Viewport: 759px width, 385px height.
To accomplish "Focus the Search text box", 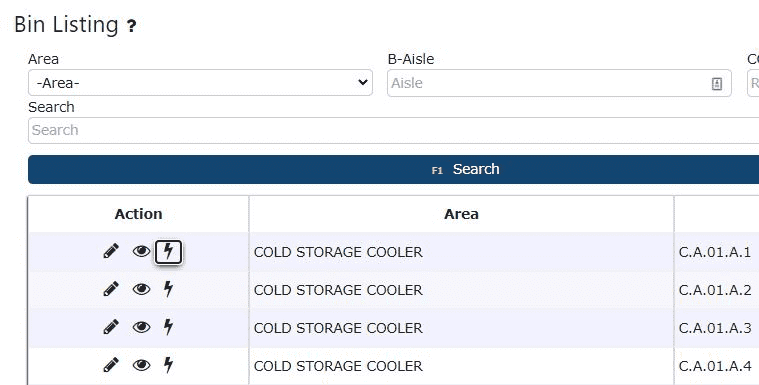I will point(394,130).
